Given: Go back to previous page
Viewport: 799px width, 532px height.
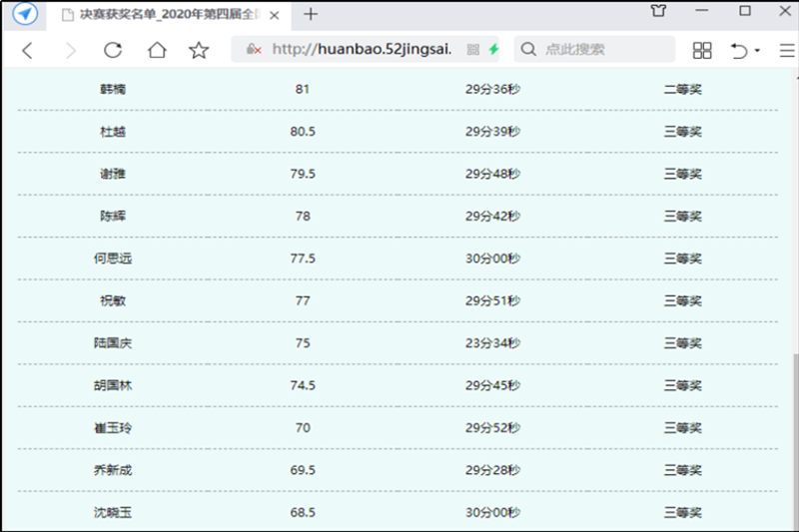Looking at the screenshot, I should point(27,50).
